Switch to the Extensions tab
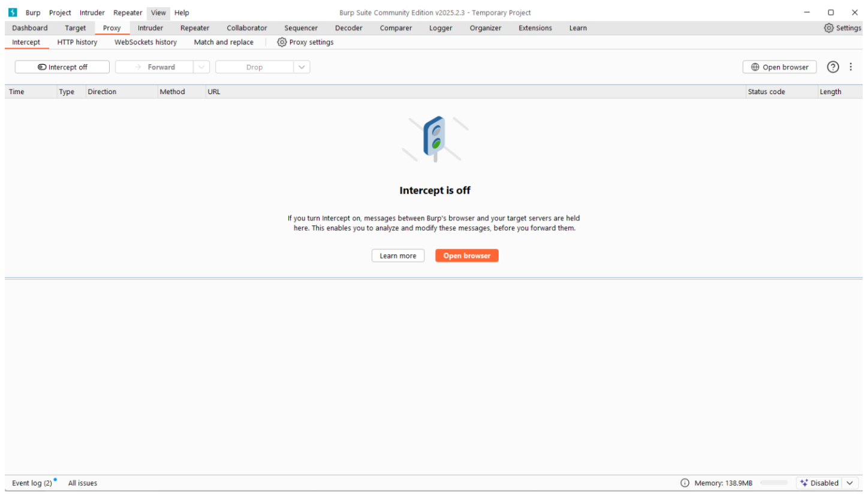 [x=535, y=28]
